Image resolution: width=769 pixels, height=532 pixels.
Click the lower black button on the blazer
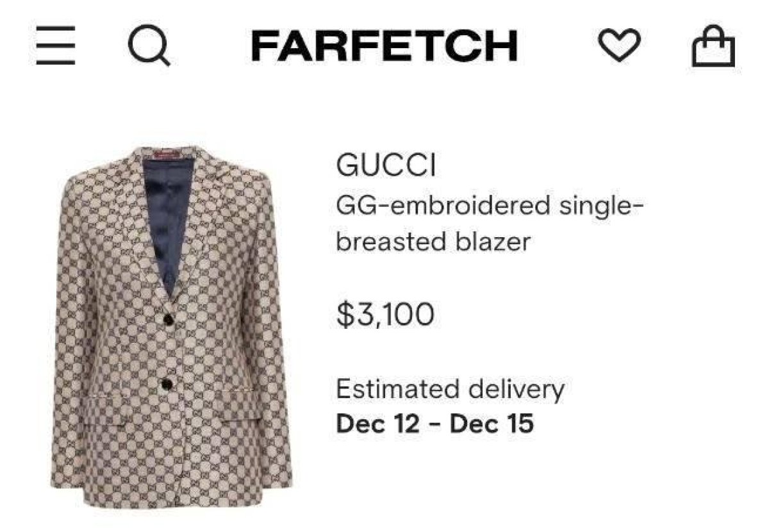[x=166, y=384]
